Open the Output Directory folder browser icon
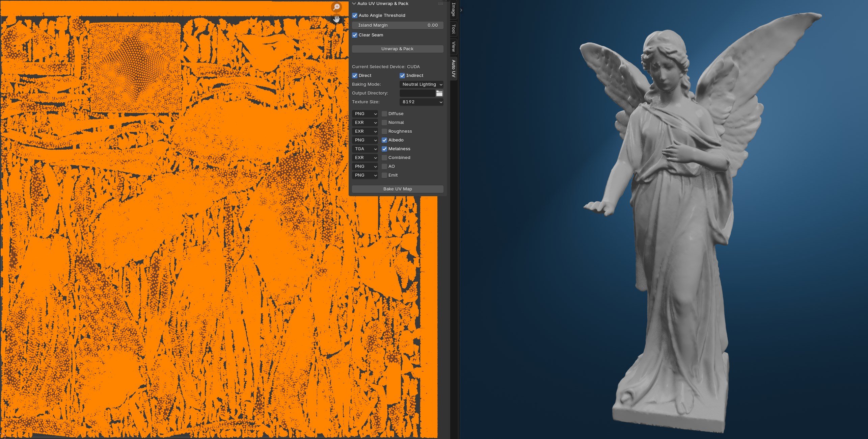This screenshot has height=439, width=868. (x=439, y=93)
